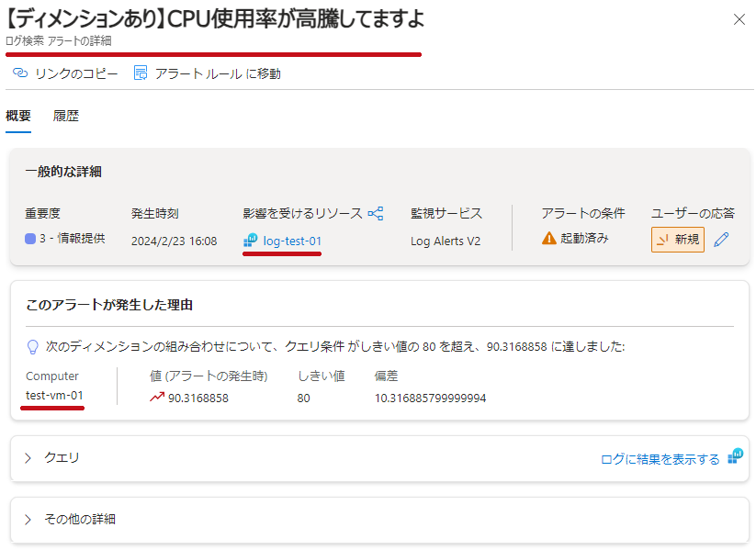Click the その他の詳細 section label

pyautogui.click(x=80, y=519)
